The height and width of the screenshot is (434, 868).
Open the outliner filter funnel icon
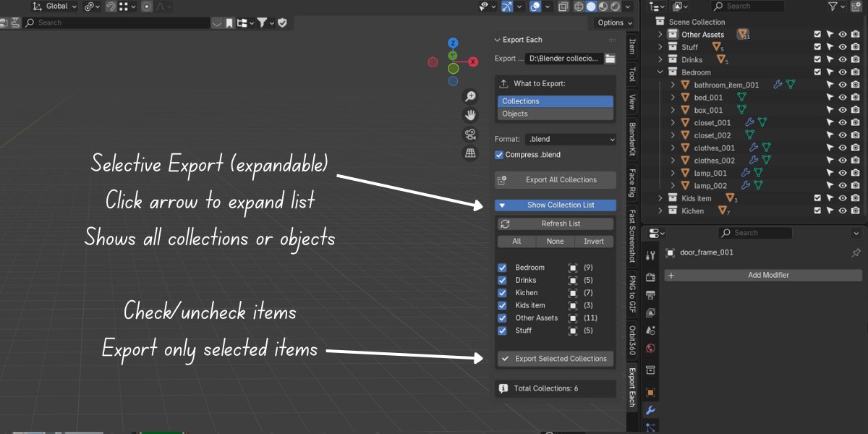833,6
